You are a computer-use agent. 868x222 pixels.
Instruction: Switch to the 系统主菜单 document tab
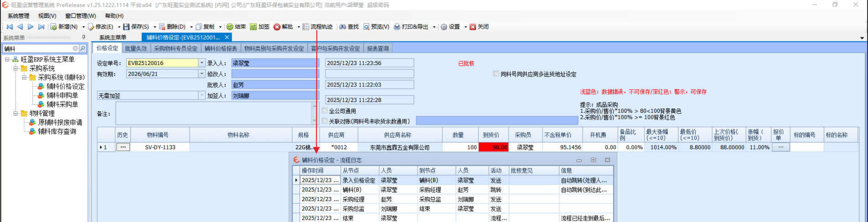(x=113, y=37)
